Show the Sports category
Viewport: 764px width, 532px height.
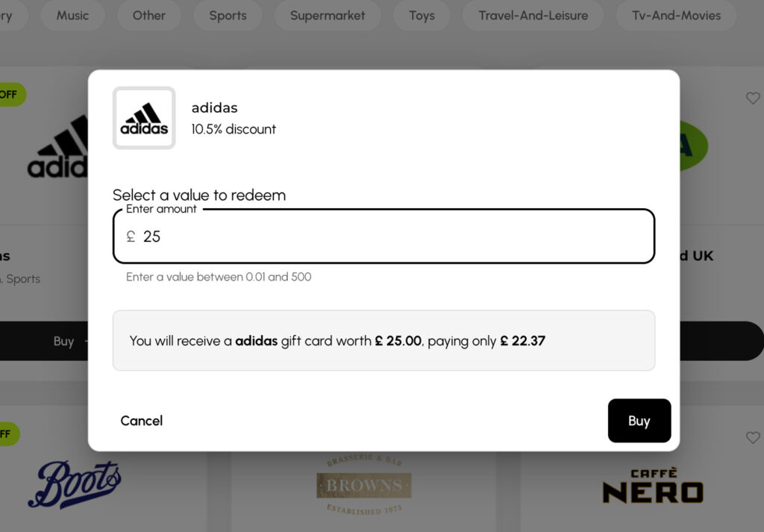pyautogui.click(x=228, y=16)
